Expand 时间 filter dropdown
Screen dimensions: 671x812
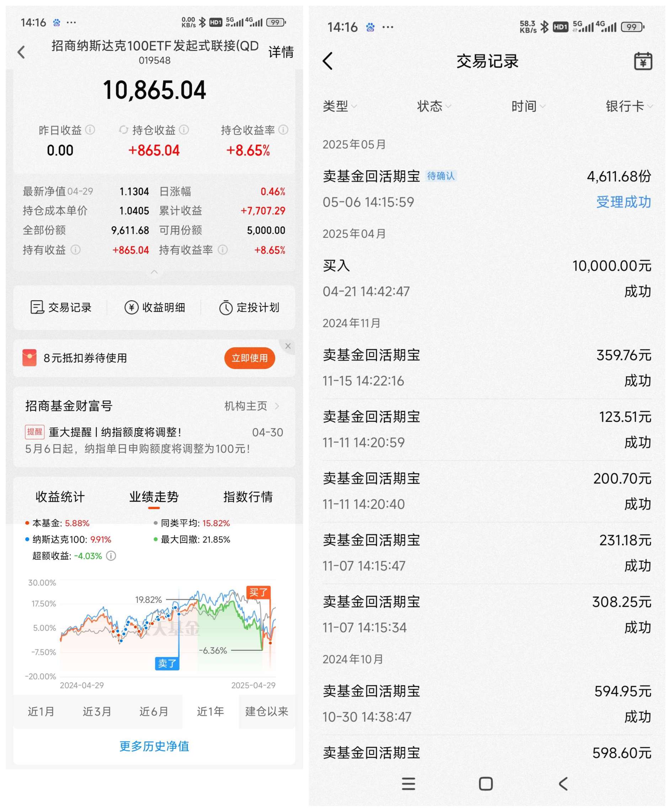click(528, 106)
